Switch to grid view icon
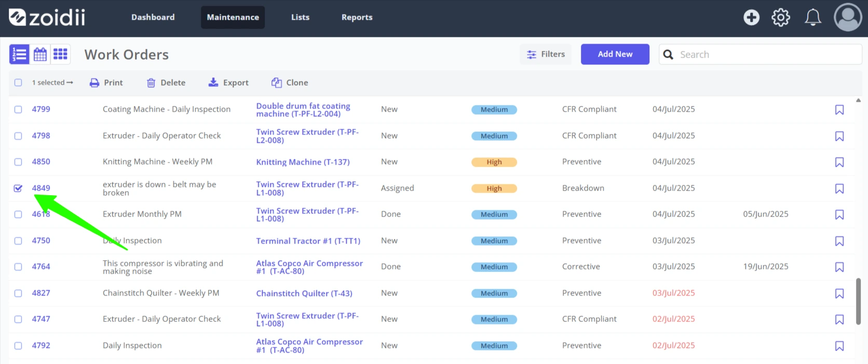 (60, 54)
